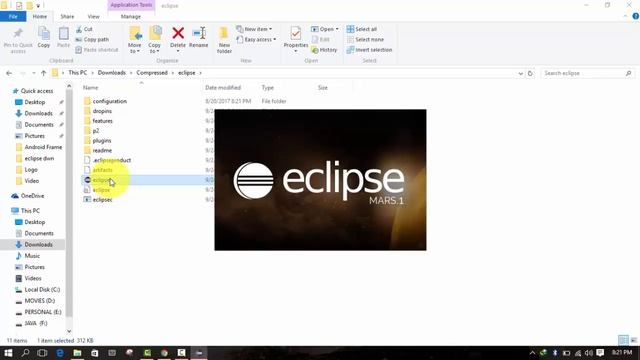640x360 pixels.
Task: Open address bar history dropdown
Action: pyautogui.click(x=520, y=73)
